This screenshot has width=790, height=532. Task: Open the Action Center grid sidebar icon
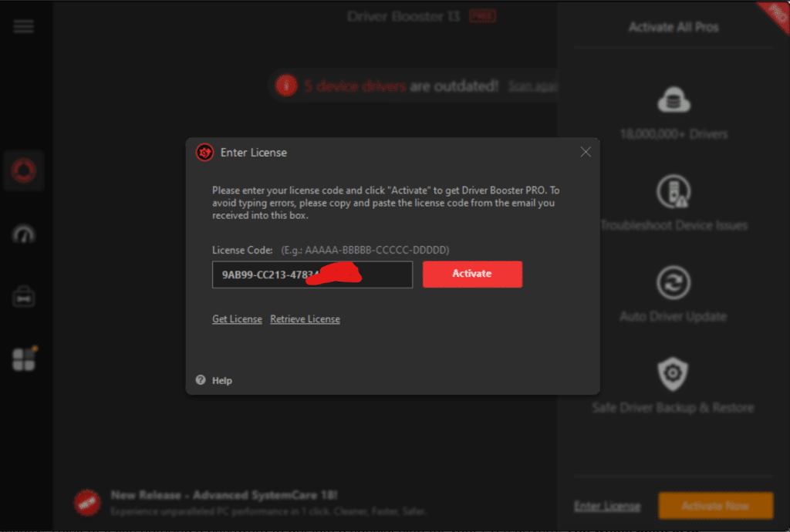coord(24,359)
